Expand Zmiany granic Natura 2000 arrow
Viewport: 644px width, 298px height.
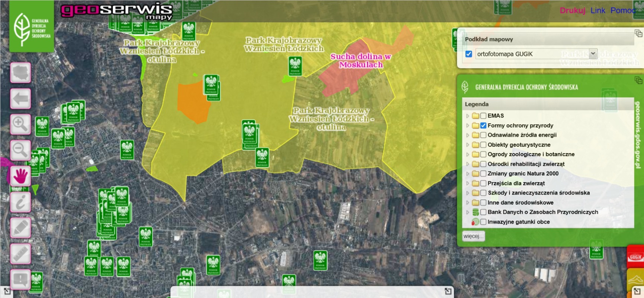click(x=468, y=174)
